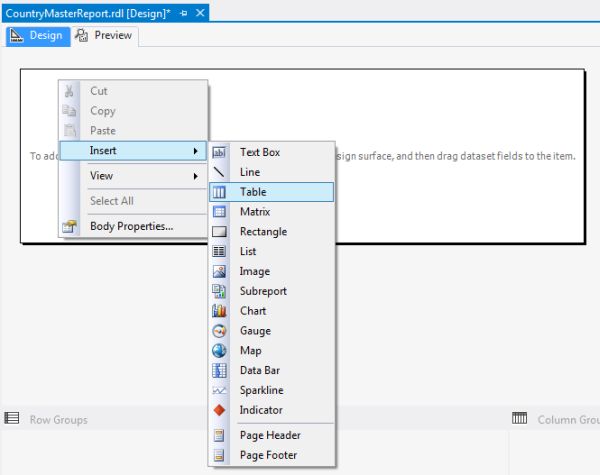
Task: Click the Row Groups pane icon
Action: click(11, 418)
